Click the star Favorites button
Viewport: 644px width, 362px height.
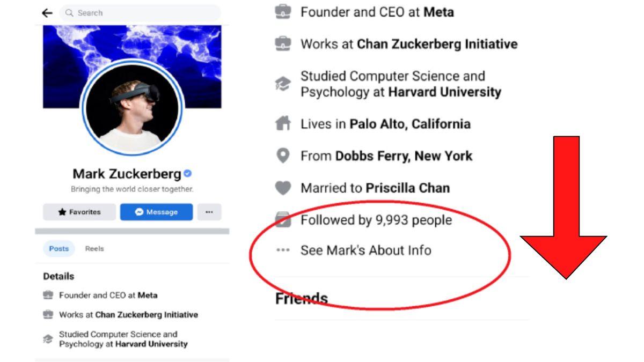tap(79, 212)
